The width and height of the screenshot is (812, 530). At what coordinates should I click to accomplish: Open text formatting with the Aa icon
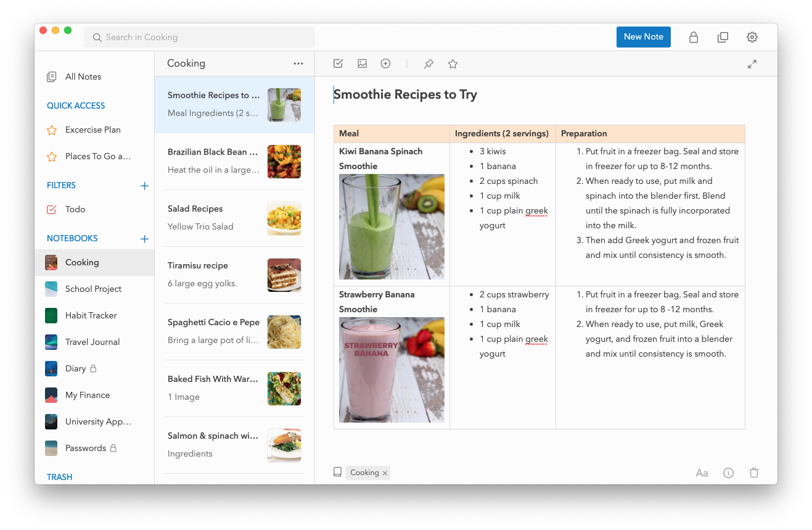pyautogui.click(x=702, y=473)
